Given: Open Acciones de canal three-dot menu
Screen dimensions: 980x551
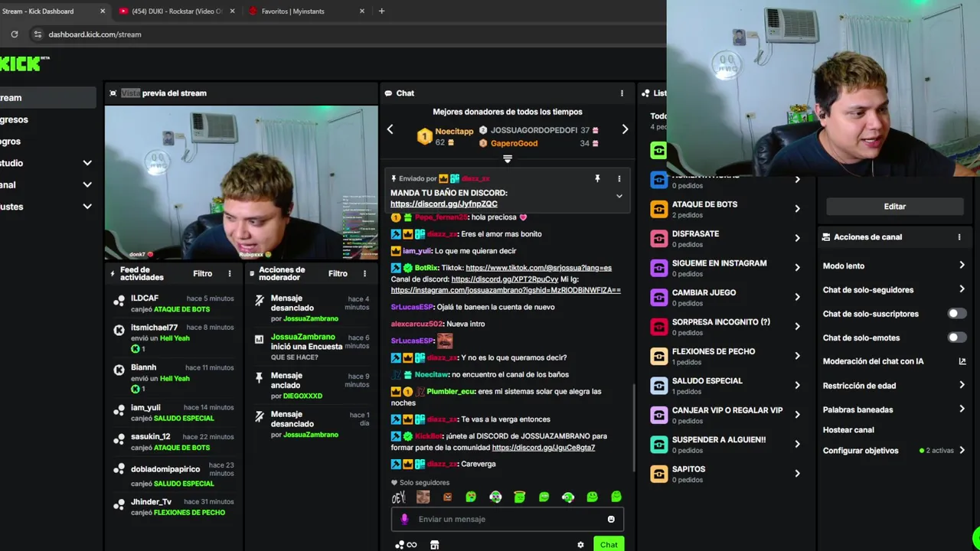Looking at the screenshot, I should (959, 237).
